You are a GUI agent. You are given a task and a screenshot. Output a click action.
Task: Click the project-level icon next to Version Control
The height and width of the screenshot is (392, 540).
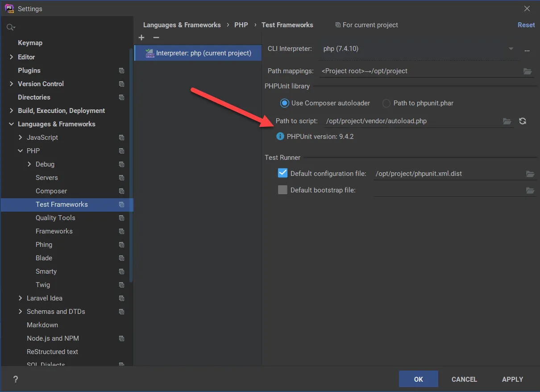tap(121, 84)
